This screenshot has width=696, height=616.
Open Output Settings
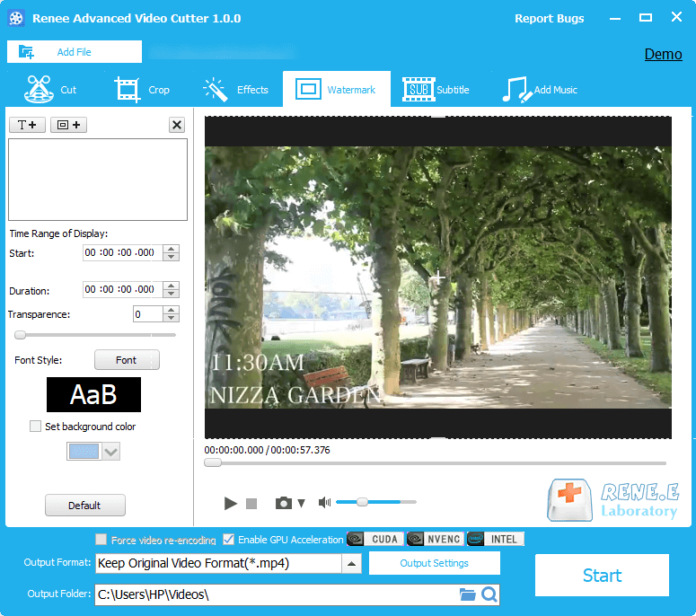pyautogui.click(x=434, y=563)
